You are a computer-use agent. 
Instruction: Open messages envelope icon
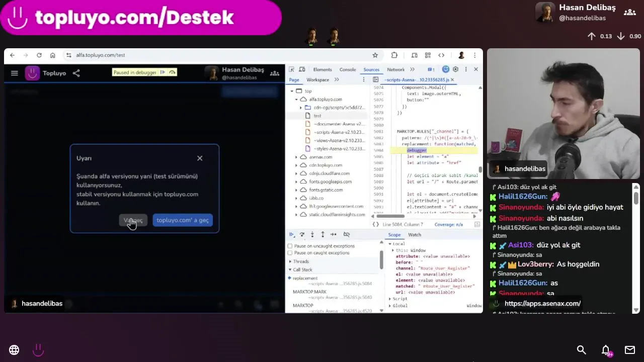coord(630,350)
